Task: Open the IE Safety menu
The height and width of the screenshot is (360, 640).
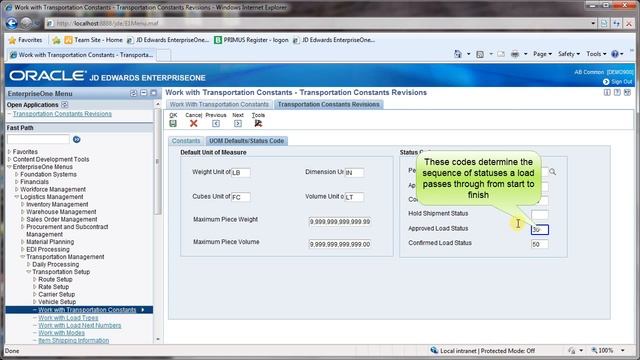Action: point(569,54)
